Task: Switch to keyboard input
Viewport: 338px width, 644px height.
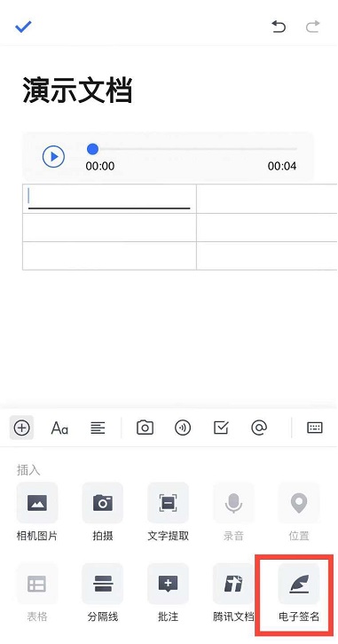Action: tap(315, 428)
